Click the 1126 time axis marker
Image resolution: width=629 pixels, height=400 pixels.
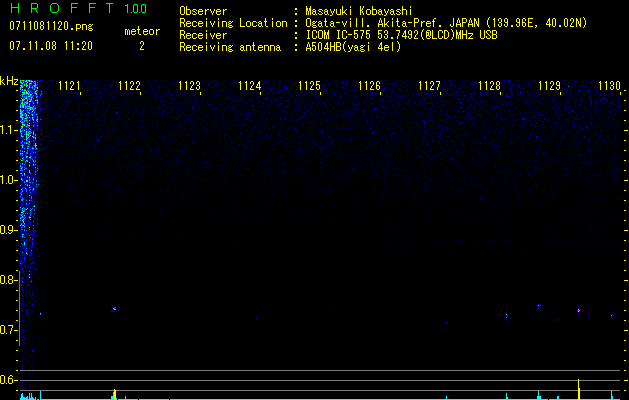(369, 85)
